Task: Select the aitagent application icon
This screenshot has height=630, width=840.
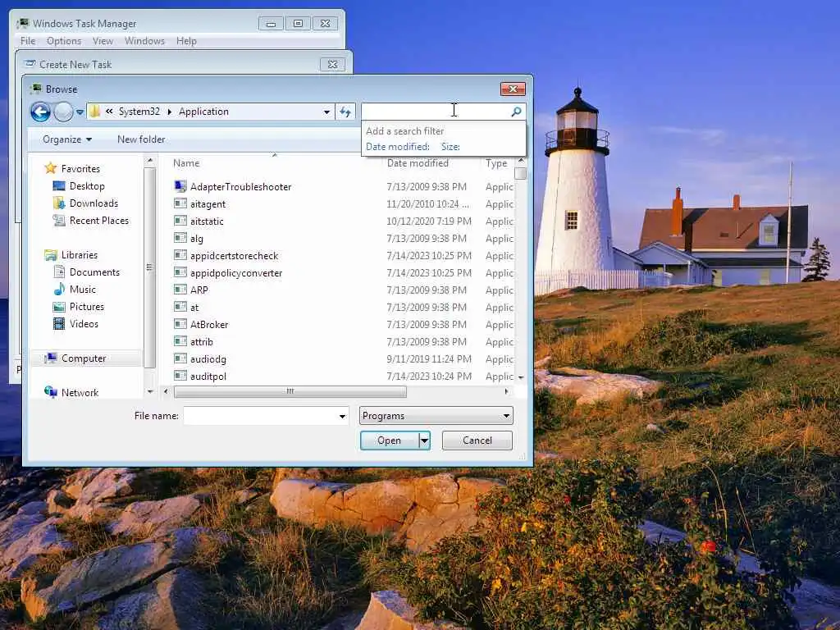Action: [x=180, y=203]
